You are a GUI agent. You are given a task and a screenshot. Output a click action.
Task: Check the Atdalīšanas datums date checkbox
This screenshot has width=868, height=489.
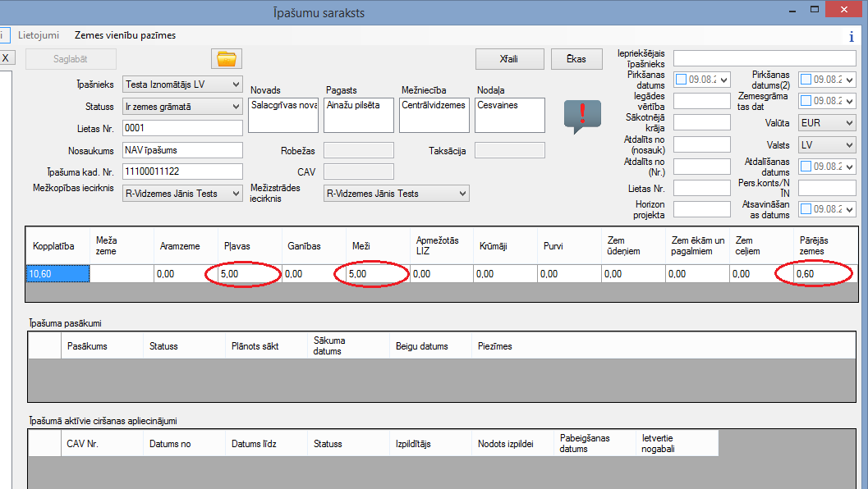coord(806,167)
